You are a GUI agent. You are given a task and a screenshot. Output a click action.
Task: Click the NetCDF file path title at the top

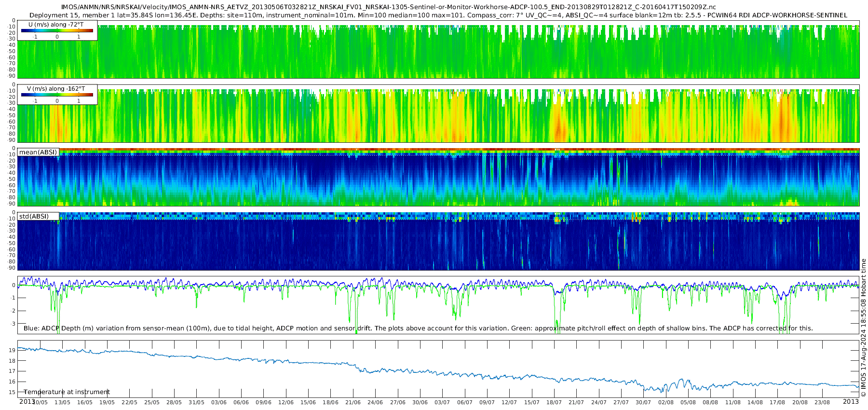pos(388,7)
